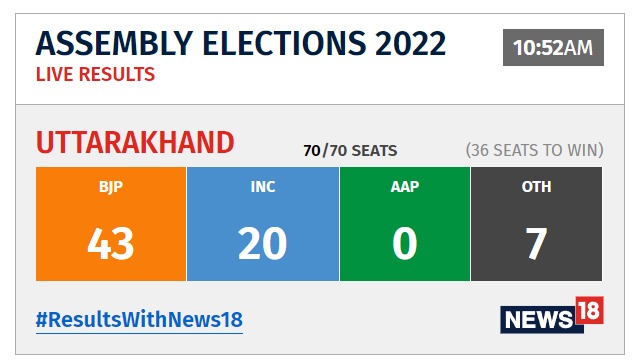Click the AAP seat count 0
The image size is (634, 363).
[405, 243]
